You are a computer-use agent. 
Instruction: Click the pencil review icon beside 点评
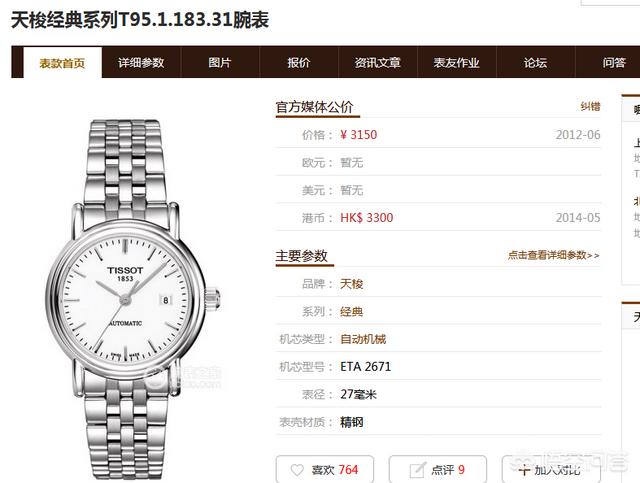(417, 470)
